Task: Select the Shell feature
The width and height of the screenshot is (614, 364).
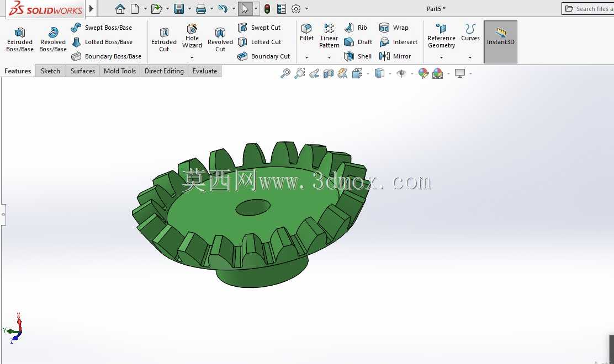Action: coord(357,56)
